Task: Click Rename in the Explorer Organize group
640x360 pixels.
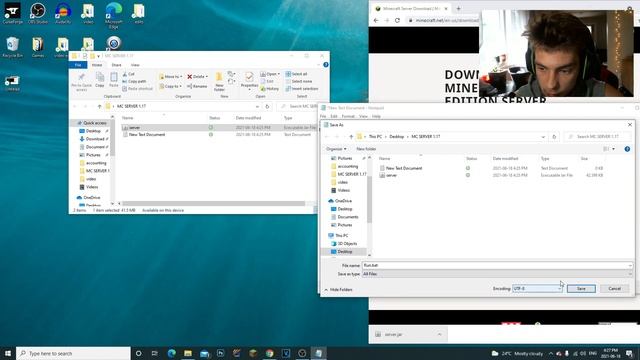Action: (x=197, y=86)
